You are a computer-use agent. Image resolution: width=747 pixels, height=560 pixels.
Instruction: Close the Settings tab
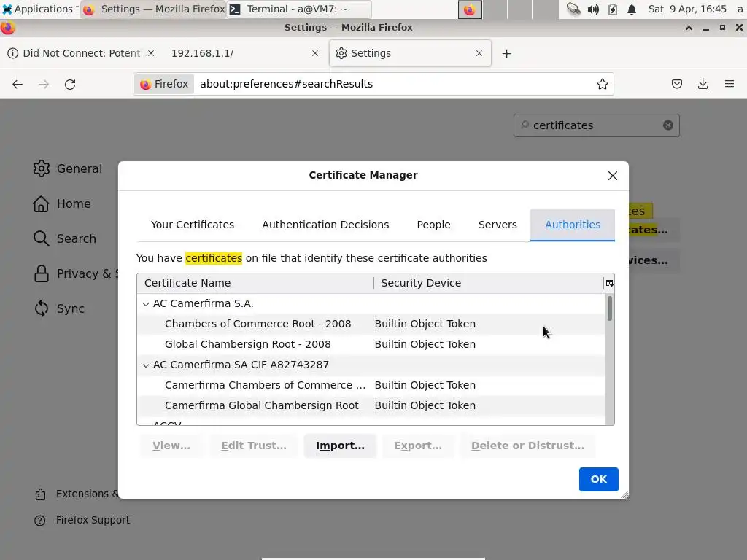[x=479, y=53]
